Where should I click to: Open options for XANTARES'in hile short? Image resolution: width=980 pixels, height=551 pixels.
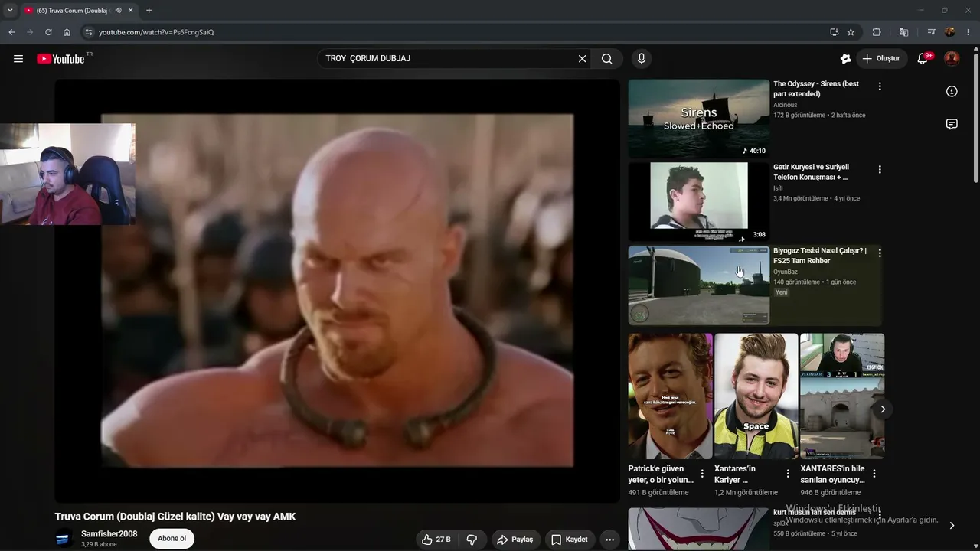[874, 474]
